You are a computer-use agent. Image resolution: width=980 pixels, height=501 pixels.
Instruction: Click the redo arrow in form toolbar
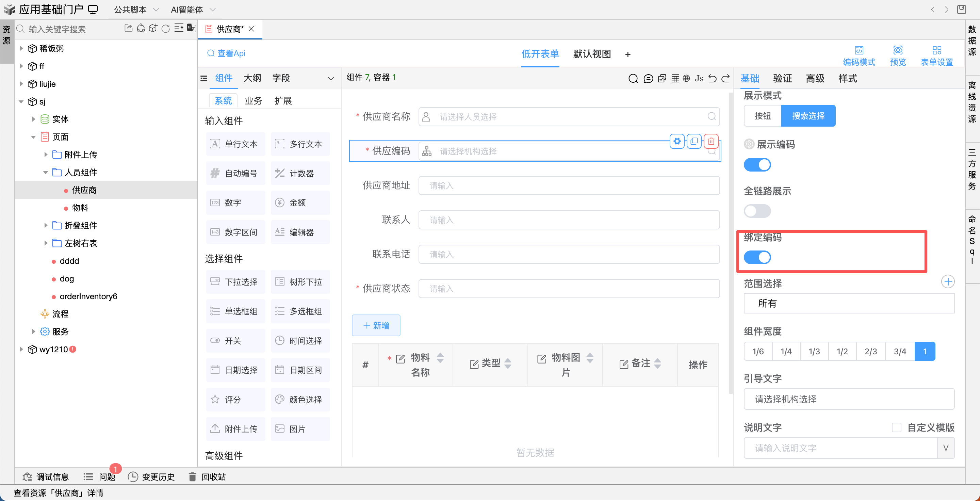(725, 78)
